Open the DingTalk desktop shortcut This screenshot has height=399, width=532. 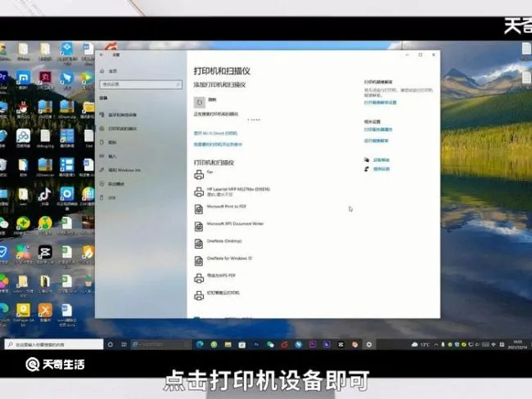point(67,80)
